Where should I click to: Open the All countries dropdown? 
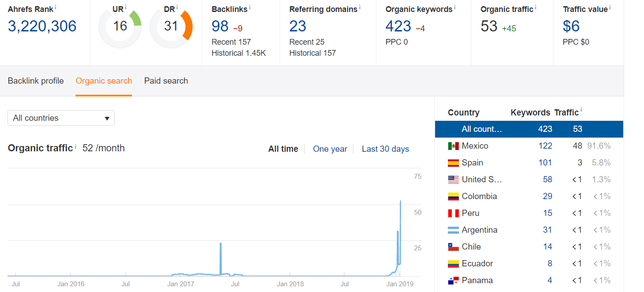61,118
